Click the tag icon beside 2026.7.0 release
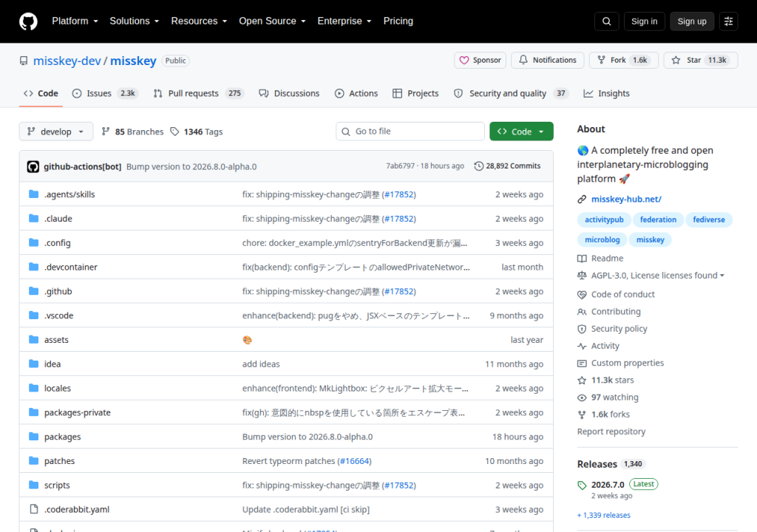 (582, 485)
